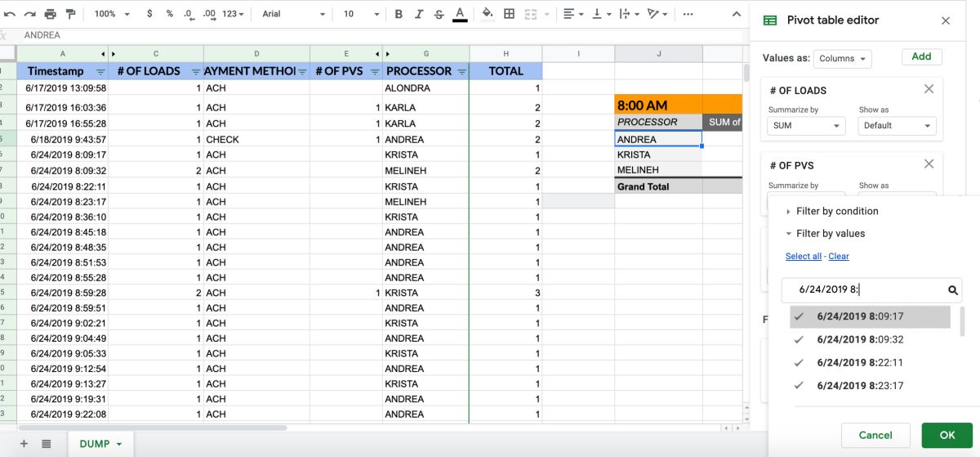Open the vertical align dropdown
This screenshot has height=457, width=980.
pos(601,14)
